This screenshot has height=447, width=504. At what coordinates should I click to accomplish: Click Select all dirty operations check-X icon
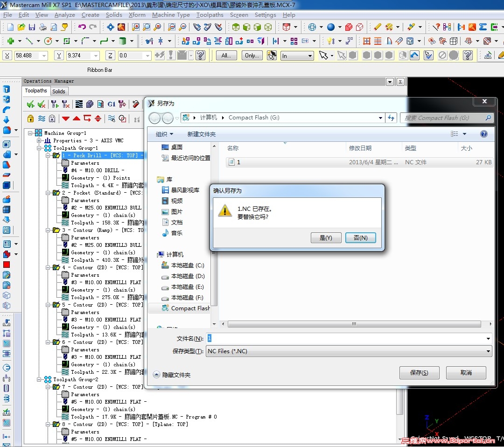click(x=42, y=104)
